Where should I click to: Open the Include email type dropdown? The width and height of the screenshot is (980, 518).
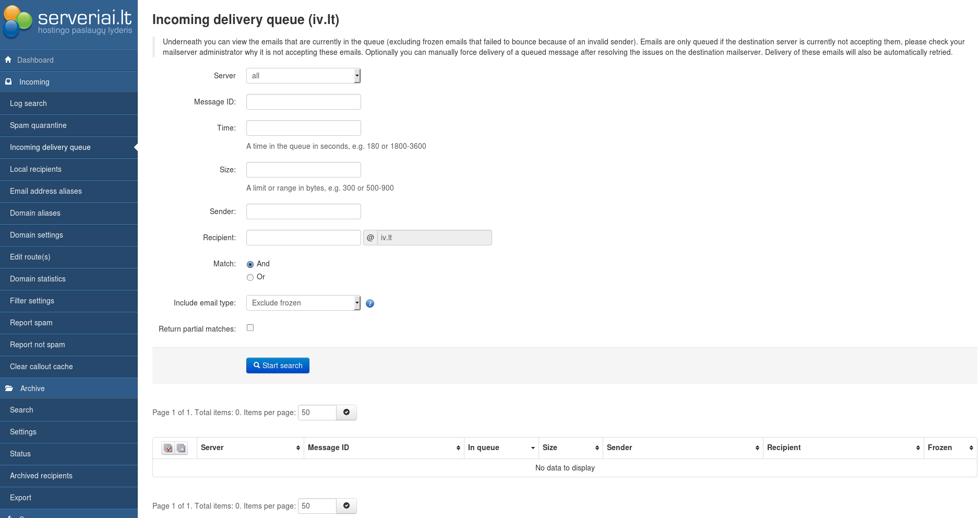coord(303,303)
